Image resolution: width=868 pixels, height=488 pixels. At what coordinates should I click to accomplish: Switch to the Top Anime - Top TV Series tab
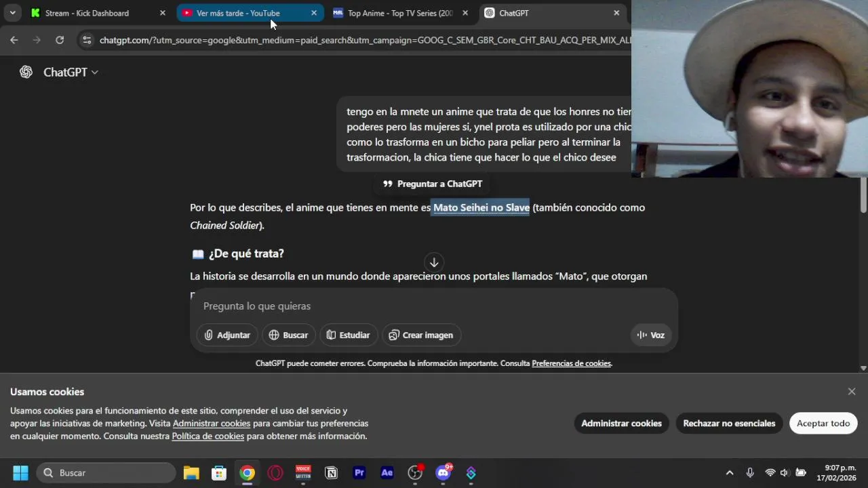(400, 13)
